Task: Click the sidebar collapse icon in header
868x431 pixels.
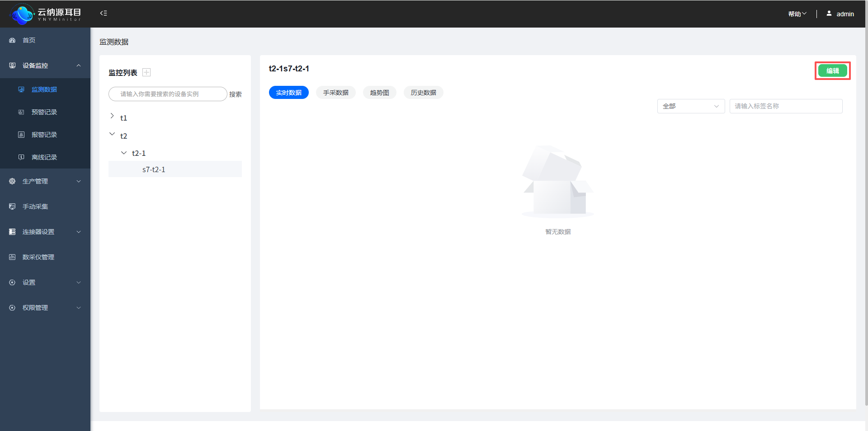Action: pyautogui.click(x=104, y=13)
